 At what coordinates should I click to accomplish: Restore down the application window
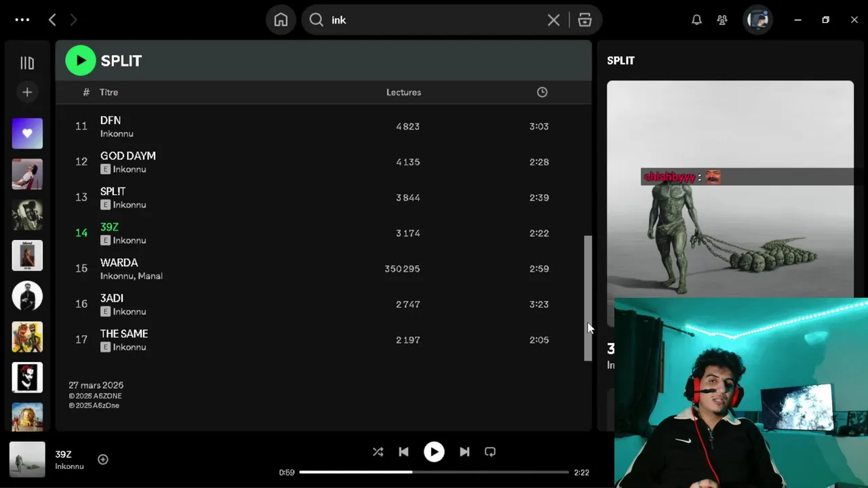click(x=825, y=20)
